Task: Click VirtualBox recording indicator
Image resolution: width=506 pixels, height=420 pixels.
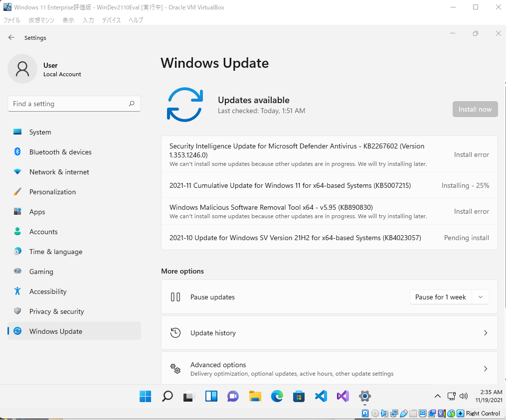Action: tap(432, 413)
